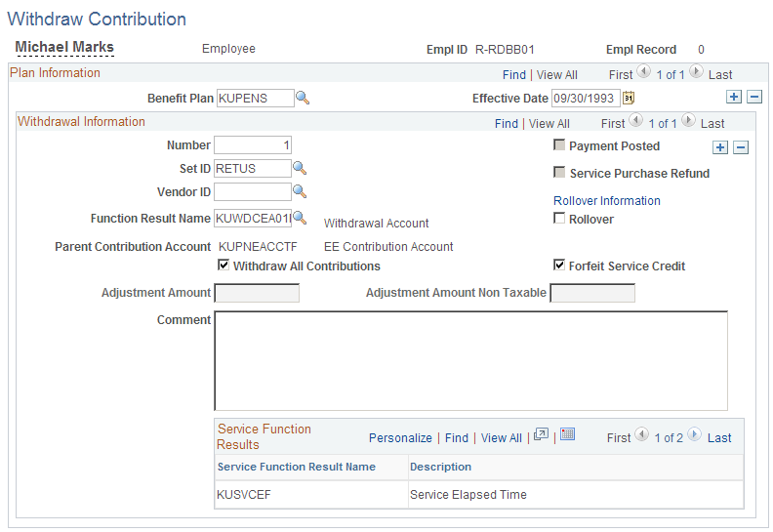The height and width of the screenshot is (532, 773).
Task: Show next row in Withdrawal Information
Action: pyautogui.click(x=688, y=121)
